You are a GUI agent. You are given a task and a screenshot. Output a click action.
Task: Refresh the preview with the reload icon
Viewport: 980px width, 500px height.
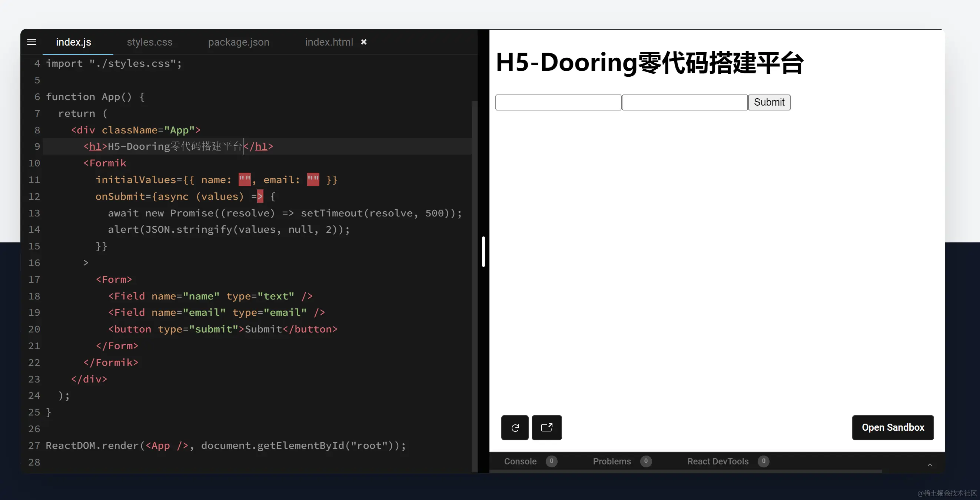[515, 427]
